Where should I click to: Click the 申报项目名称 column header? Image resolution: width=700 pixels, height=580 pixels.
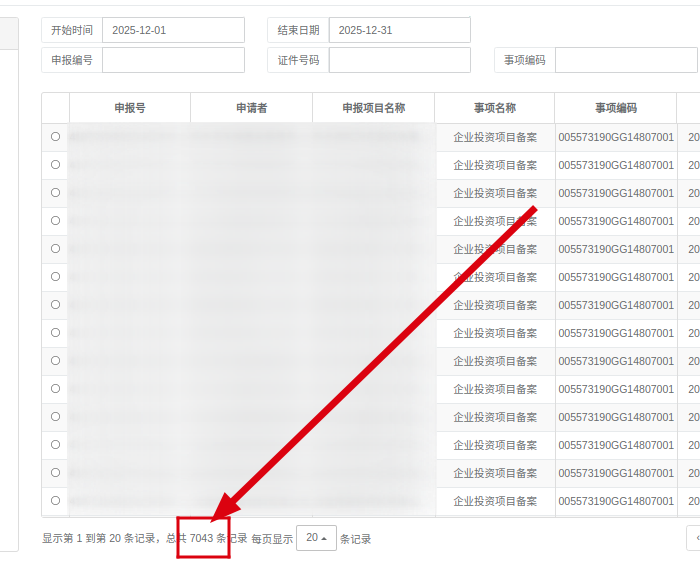373,108
